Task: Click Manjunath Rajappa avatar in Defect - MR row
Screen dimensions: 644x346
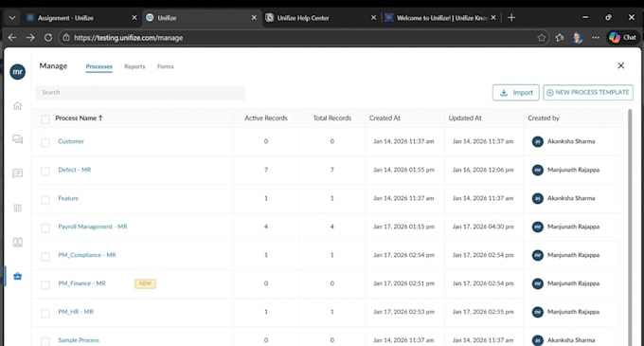Action: tap(538, 170)
